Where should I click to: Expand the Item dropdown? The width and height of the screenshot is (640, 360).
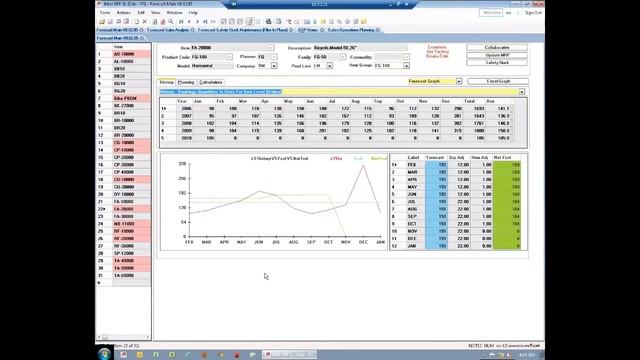pyautogui.click(x=270, y=48)
